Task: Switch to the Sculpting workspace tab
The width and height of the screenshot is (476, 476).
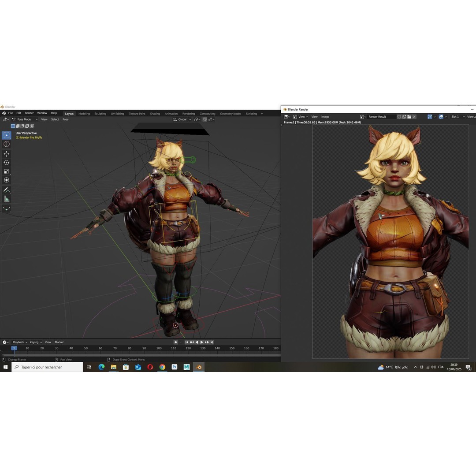Action: (100, 114)
